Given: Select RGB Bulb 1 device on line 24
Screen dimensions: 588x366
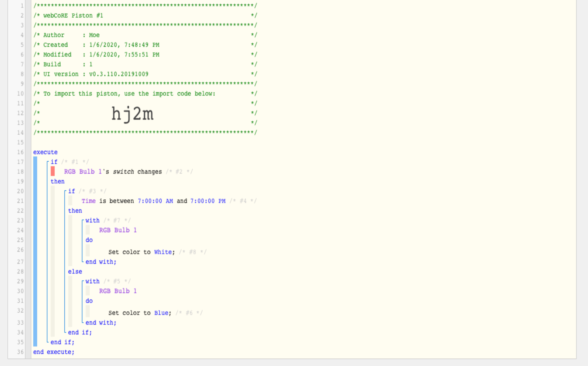Looking at the screenshot, I should pyautogui.click(x=118, y=230).
